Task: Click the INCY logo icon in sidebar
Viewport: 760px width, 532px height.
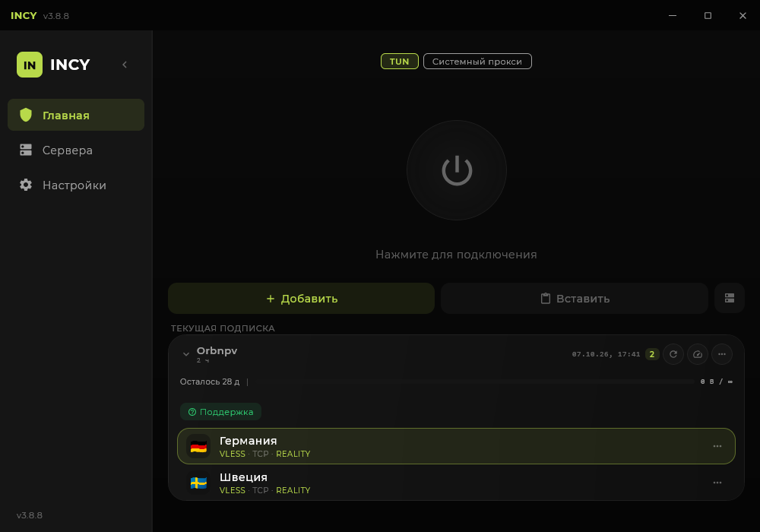Action: point(30,65)
